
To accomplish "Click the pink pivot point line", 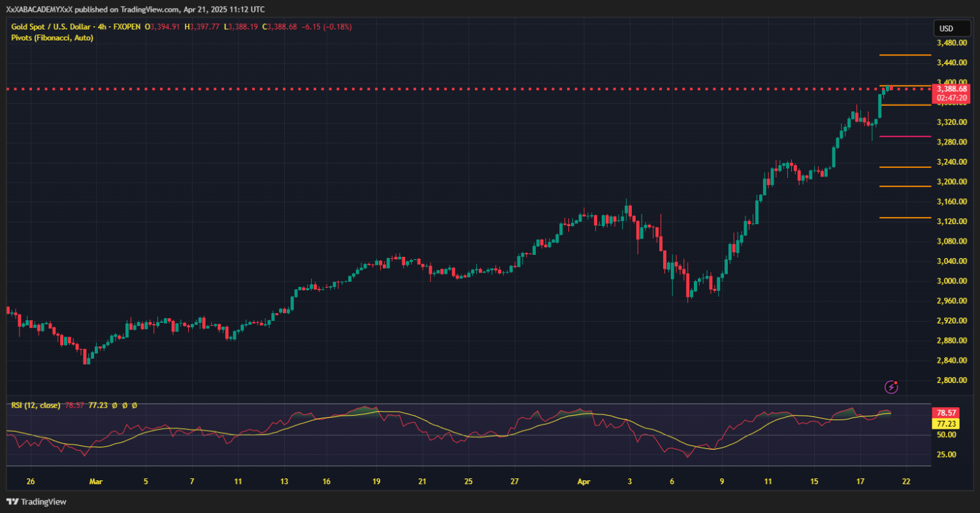I will click(x=905, y=137).
